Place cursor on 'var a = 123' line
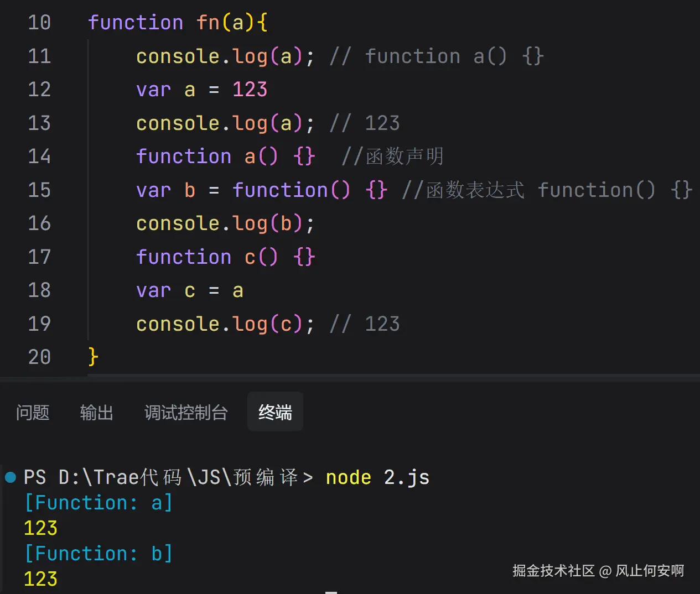 pos(201,90)
